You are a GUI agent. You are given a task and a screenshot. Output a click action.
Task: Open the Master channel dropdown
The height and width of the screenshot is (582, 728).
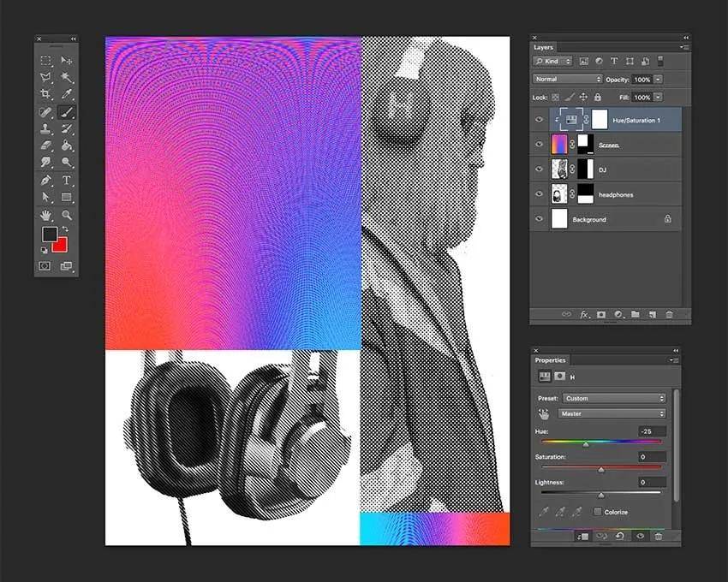point(612,413)
